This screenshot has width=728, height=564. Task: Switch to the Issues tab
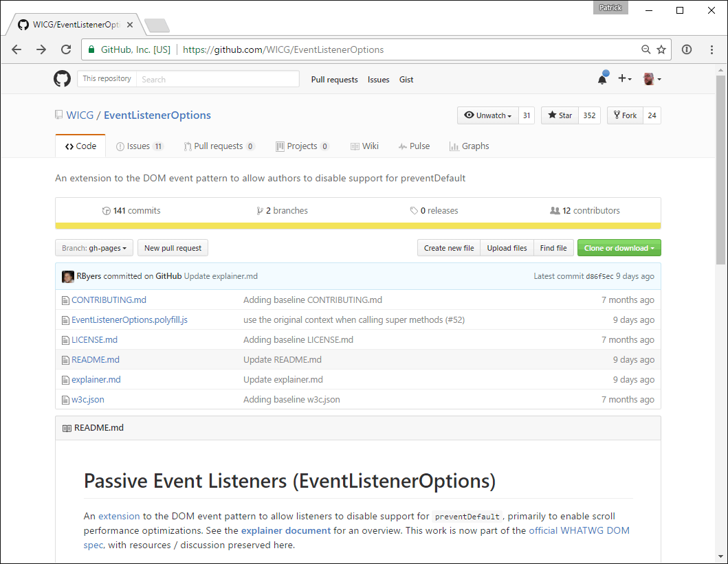[x=140, y=146]
